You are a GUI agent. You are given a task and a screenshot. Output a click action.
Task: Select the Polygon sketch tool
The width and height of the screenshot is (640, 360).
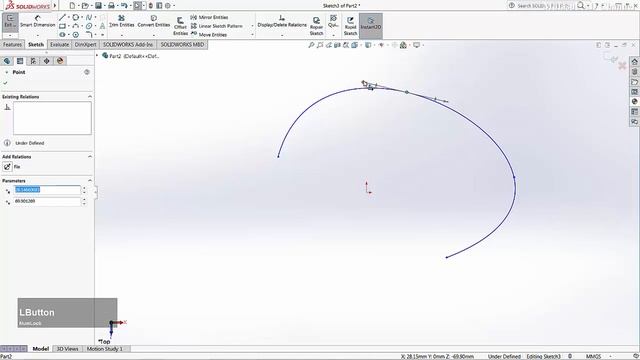pyautogui.click(x=76, y=35)
